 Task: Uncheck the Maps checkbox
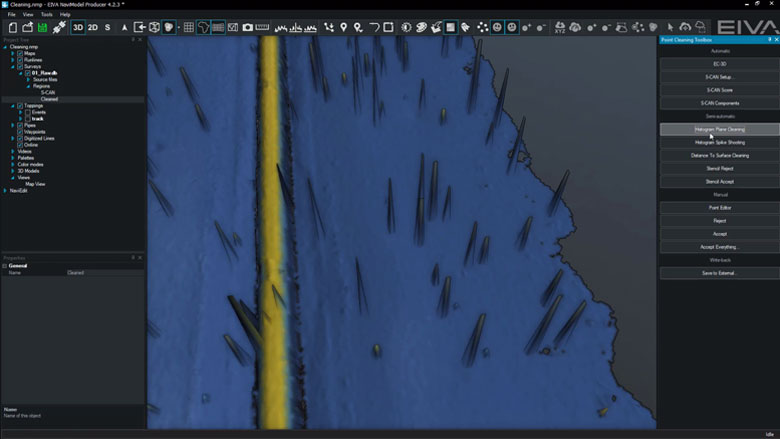click(x=19, y=53)
